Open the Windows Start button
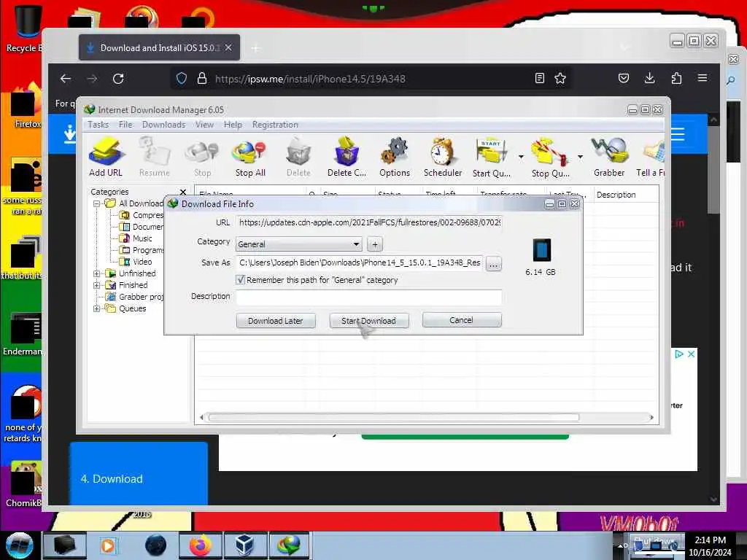This screenshot has height=560, width=747. [x=19, y=545]
